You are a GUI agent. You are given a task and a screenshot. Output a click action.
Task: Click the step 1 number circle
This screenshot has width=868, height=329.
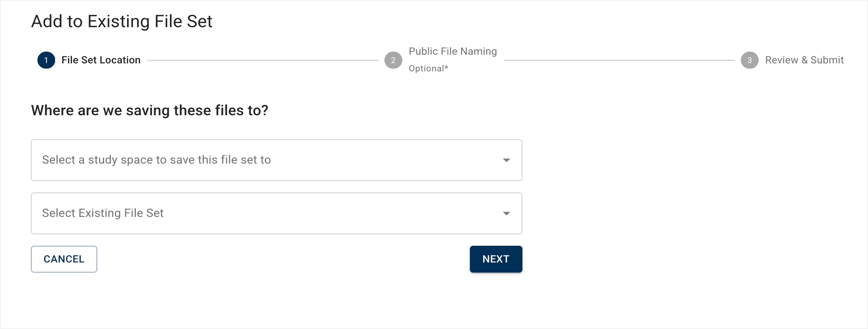[x=46, y=60]
